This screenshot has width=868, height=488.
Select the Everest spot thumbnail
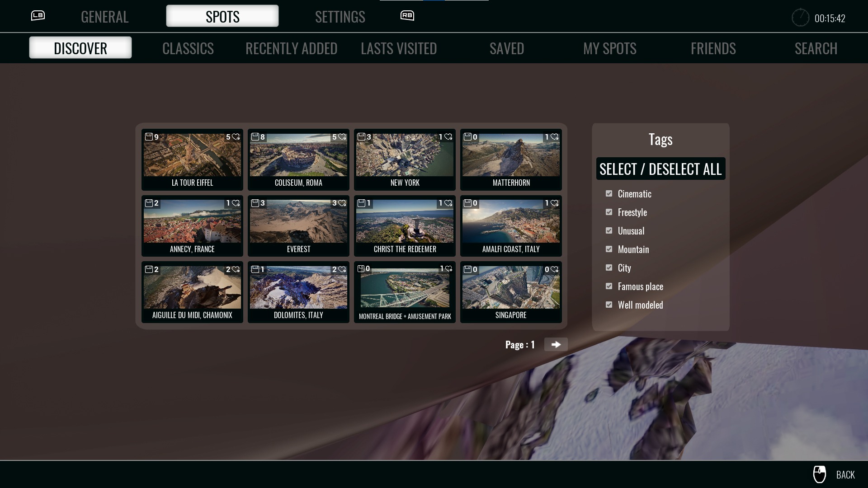coord(298,221)
